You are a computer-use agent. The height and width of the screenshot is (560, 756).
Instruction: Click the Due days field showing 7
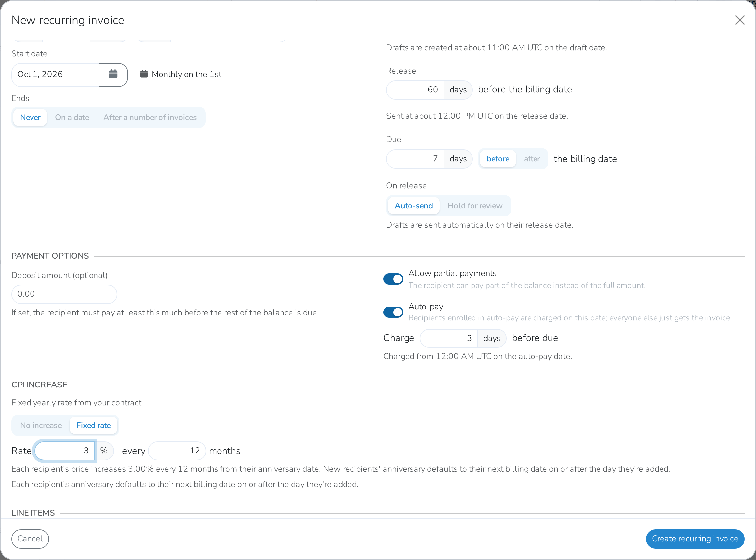pyautogui.click(x=415, y=159)
